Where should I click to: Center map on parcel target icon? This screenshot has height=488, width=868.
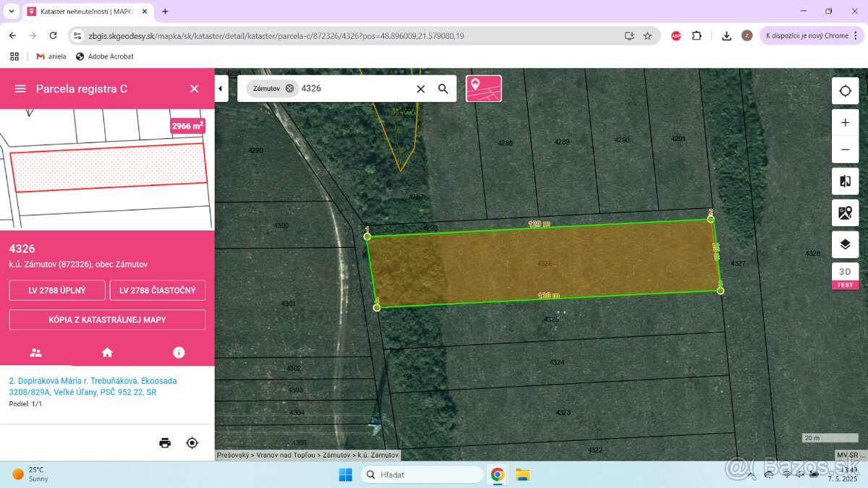pos(192,443)
